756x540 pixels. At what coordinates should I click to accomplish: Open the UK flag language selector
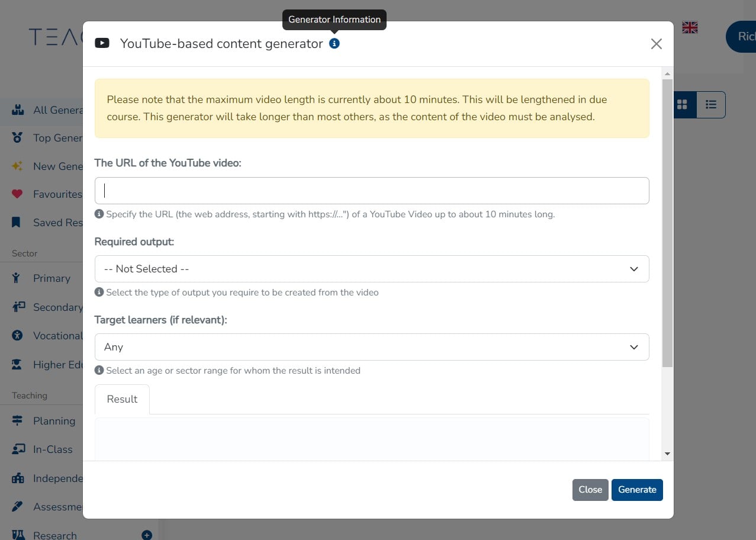coord(690,27)
